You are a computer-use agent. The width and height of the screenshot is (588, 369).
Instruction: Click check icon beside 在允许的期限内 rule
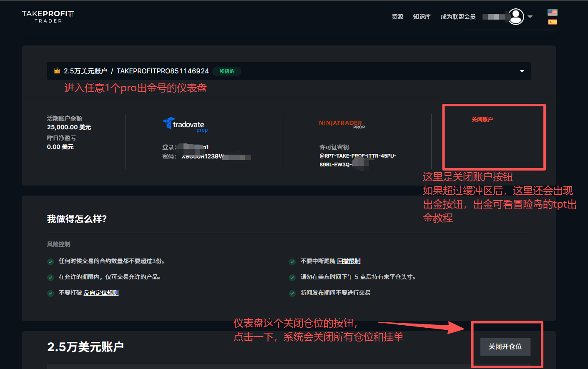pyautogui.click(x=50, y=277)
